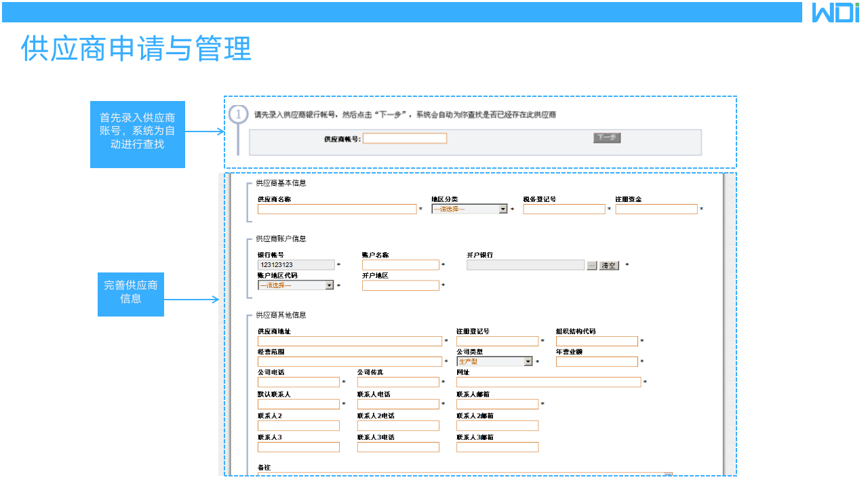Click the 下一步 button
The height and width of the screenshot is (488, 868).
coord(606,137)
